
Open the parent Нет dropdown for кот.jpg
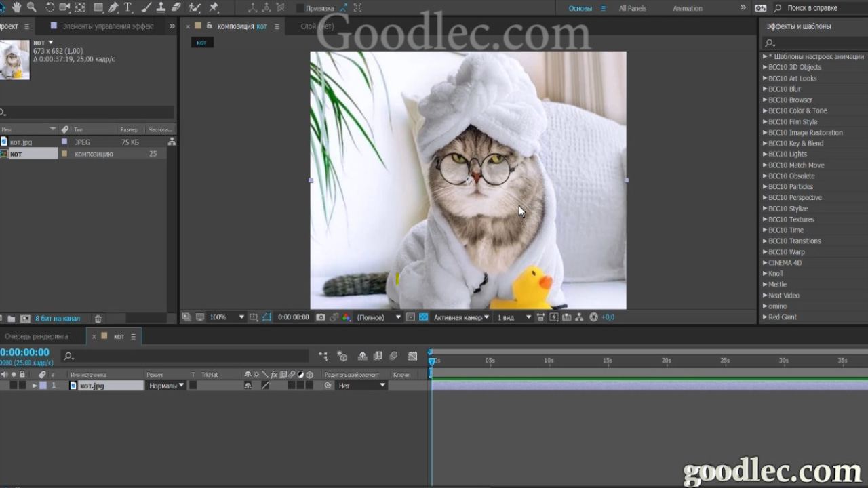(x=361, y=386)
